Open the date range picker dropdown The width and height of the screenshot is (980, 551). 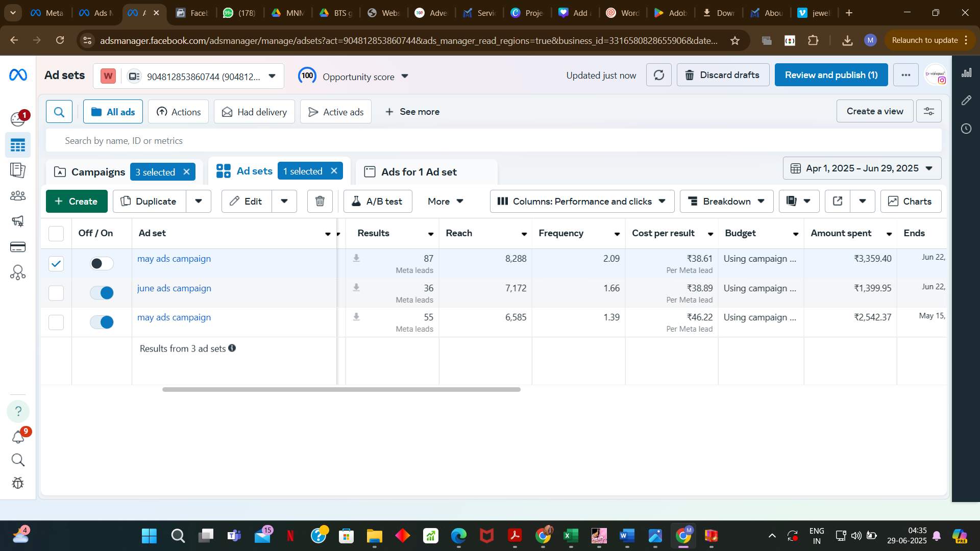[x=862, y=168]
